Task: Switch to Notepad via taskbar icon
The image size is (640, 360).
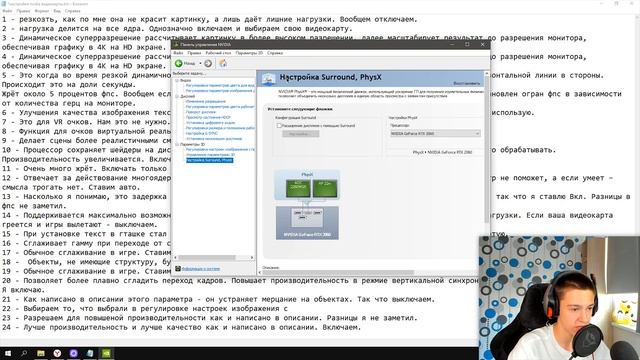Action: tap(90, 353)
